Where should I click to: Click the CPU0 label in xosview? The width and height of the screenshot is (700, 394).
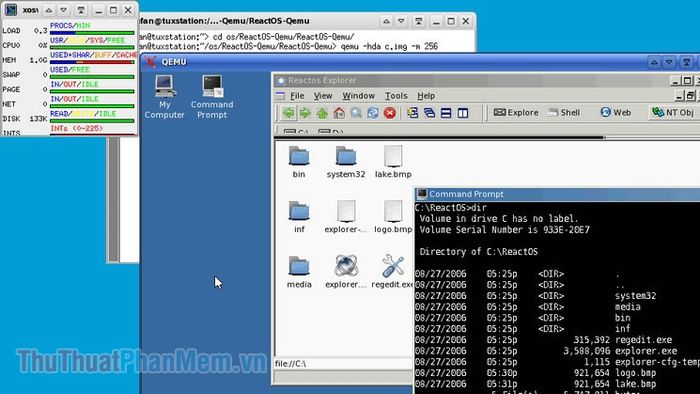point(11,46)
